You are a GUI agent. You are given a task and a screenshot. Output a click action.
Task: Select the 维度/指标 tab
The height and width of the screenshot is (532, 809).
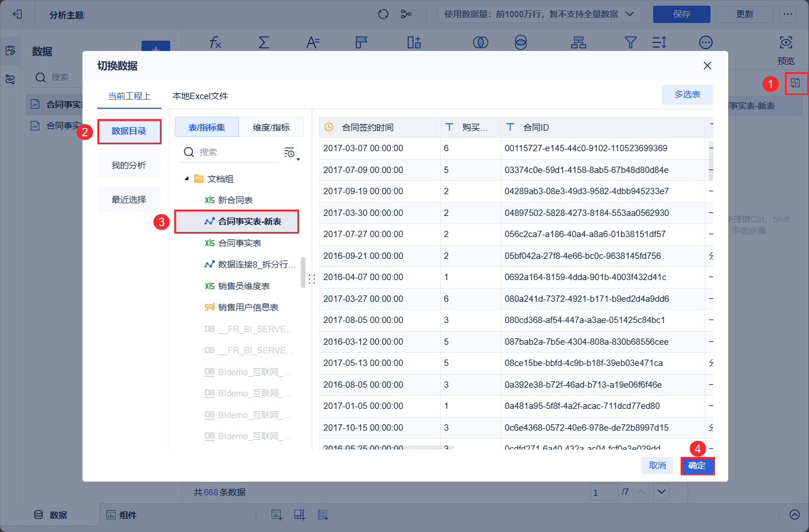pos(271,127)
